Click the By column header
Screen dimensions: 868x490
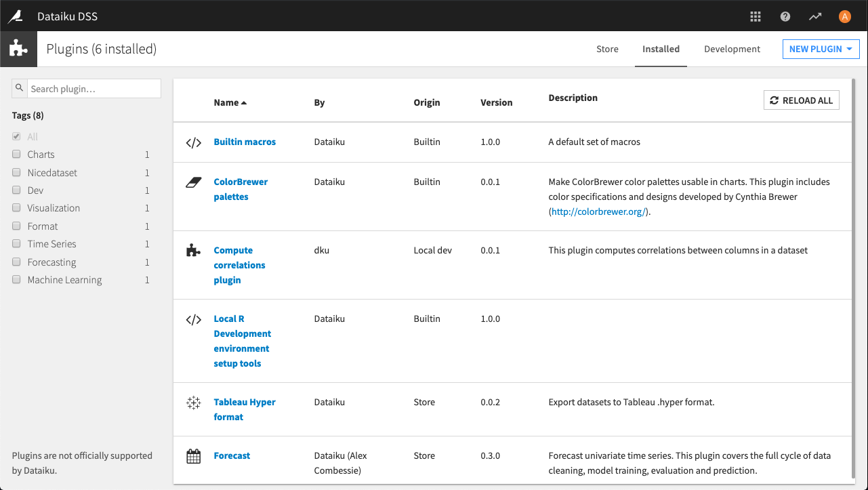pyautogui.click(x=319, y=102)
